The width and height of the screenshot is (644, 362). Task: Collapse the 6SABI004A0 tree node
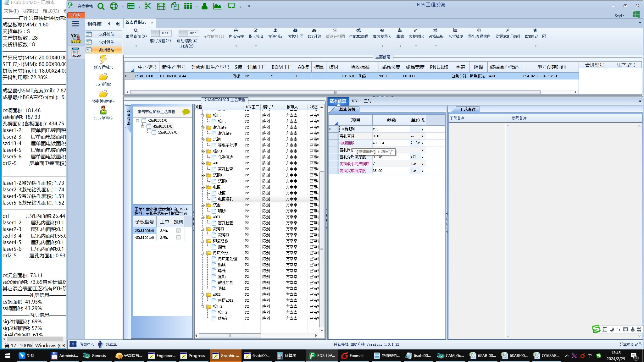click(x=138, y=121)
